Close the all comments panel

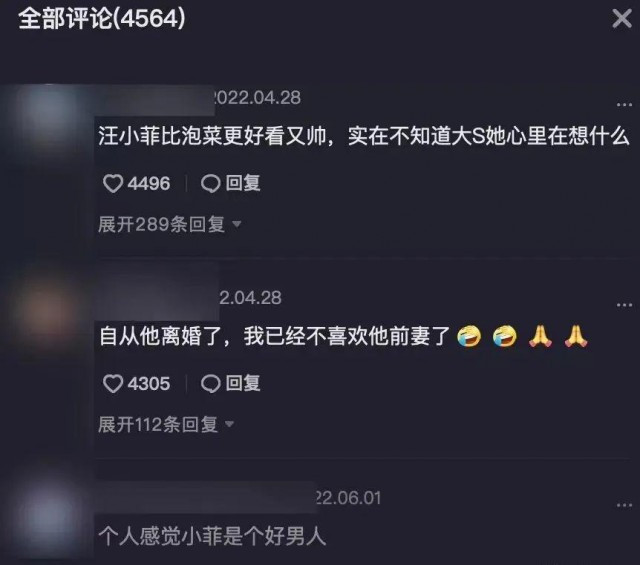622,19
